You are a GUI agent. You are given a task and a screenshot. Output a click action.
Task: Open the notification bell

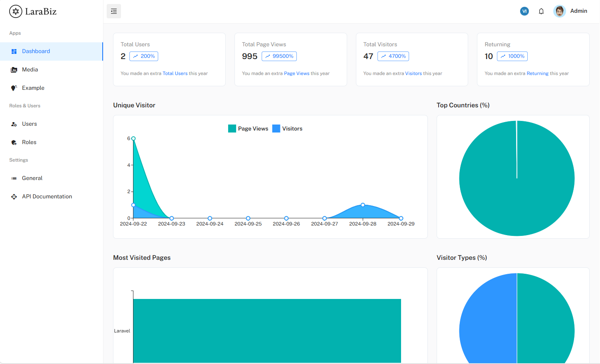(541, 11)
